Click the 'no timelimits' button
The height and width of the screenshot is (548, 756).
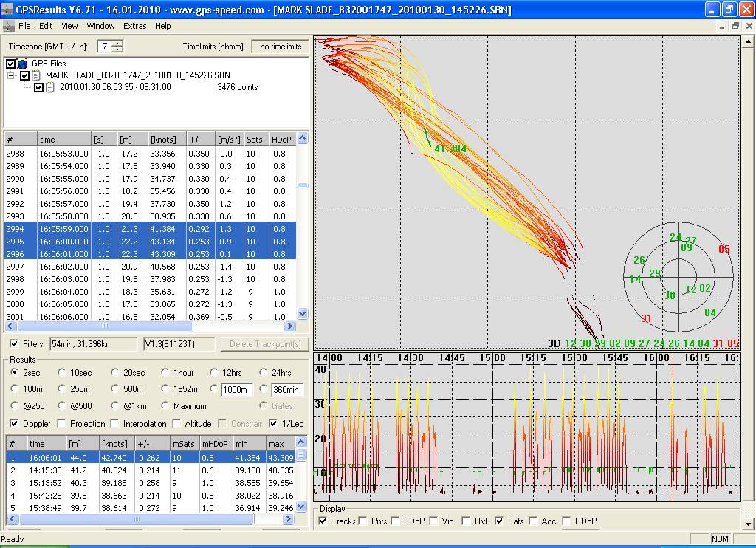[281, 47]
